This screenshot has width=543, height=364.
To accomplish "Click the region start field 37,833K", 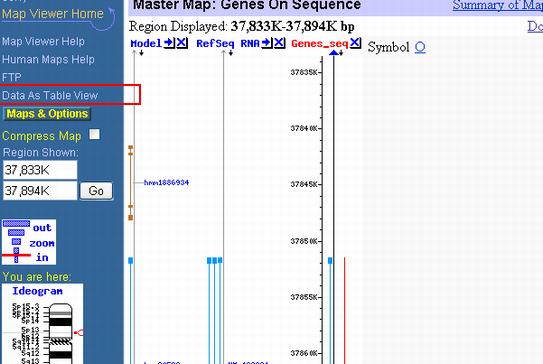I will click(x=40, y=170).
